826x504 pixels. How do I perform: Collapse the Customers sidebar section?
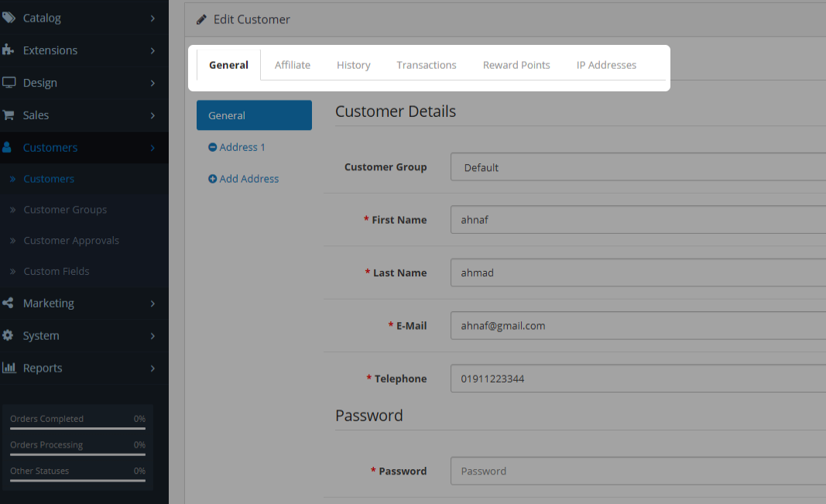(153, 148)
